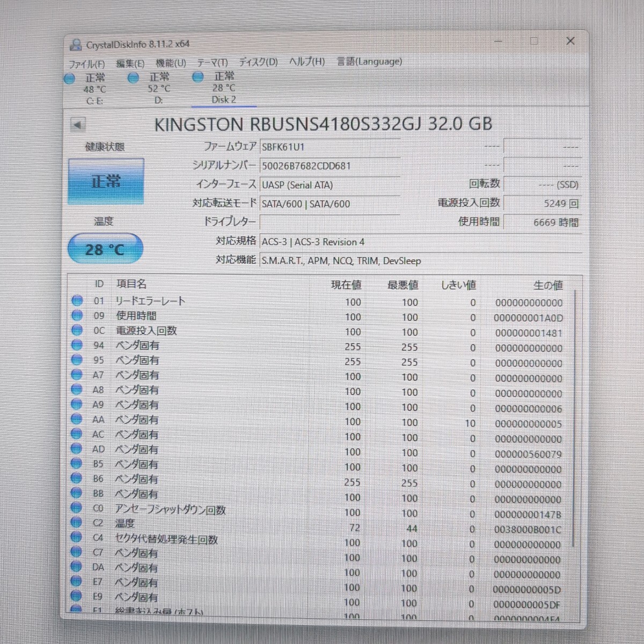Click status icon for row ID BB

(x=77, y=493)
